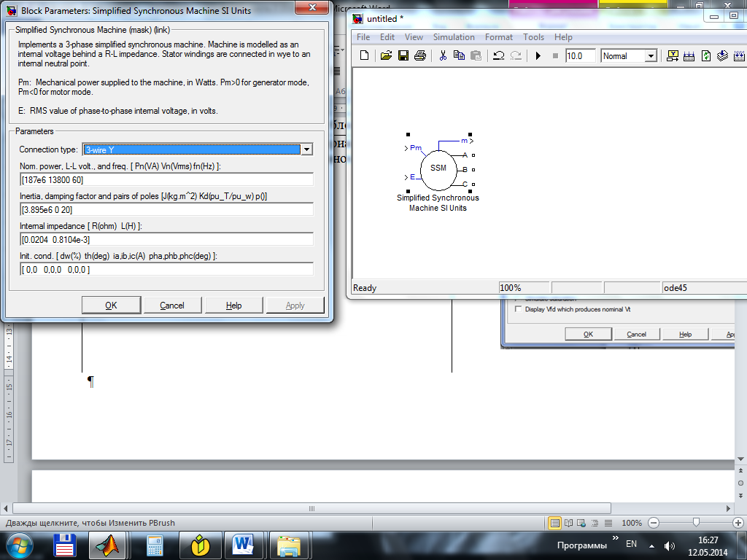Select Print Layout view in Word status bar
The image size is (747, 560).
coord(555,523)
